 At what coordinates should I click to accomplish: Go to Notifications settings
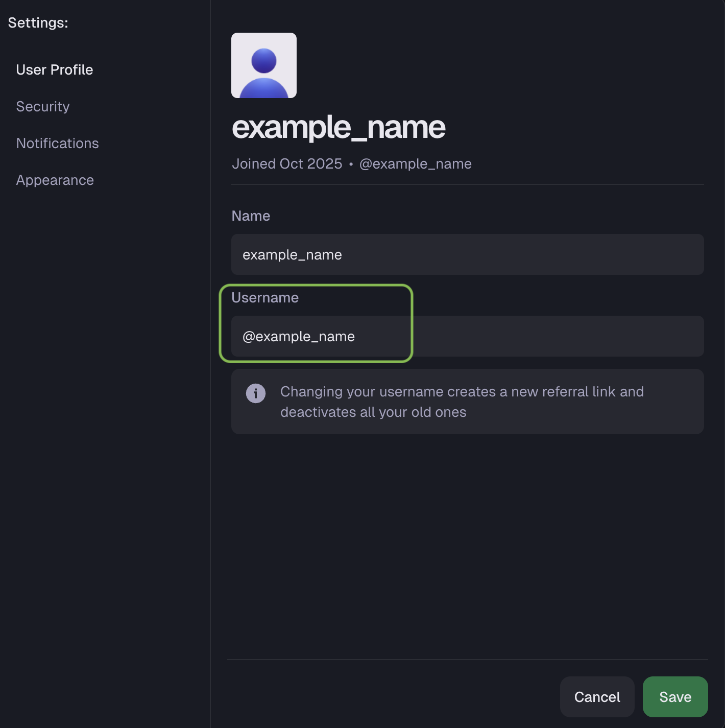point(57,144)
